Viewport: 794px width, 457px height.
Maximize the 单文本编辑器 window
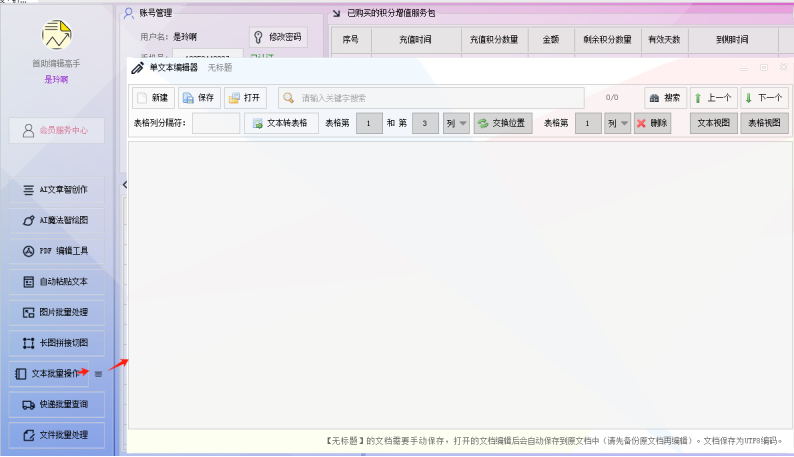coord(764,68)
